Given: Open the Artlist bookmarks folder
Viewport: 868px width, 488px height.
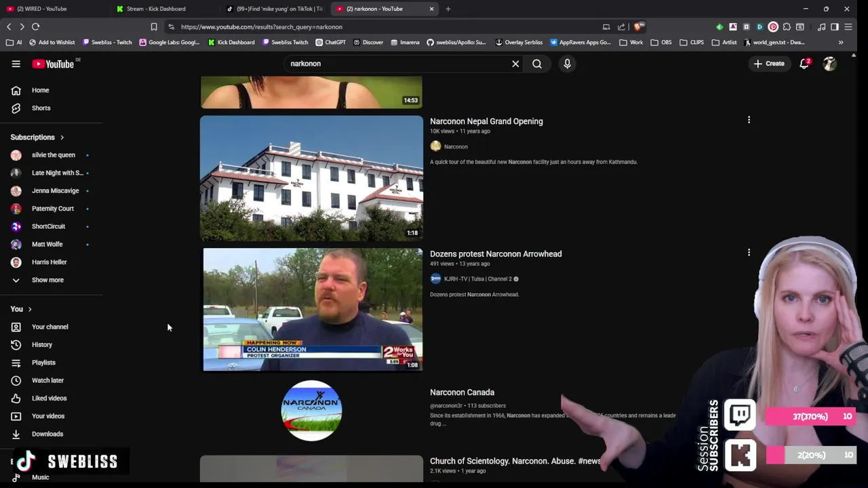Looking at the screenshot, I should point(724,42).
